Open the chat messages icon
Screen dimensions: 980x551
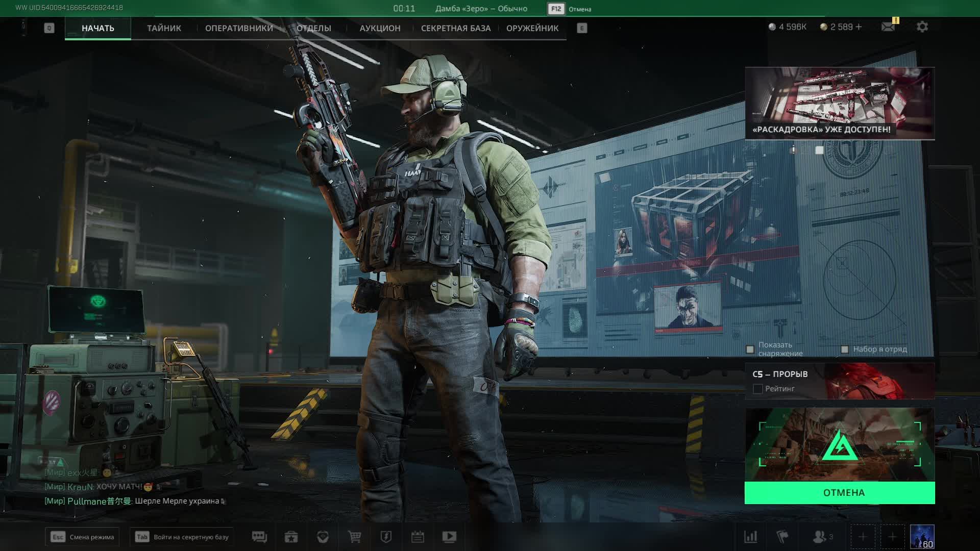tap(259, 537)
